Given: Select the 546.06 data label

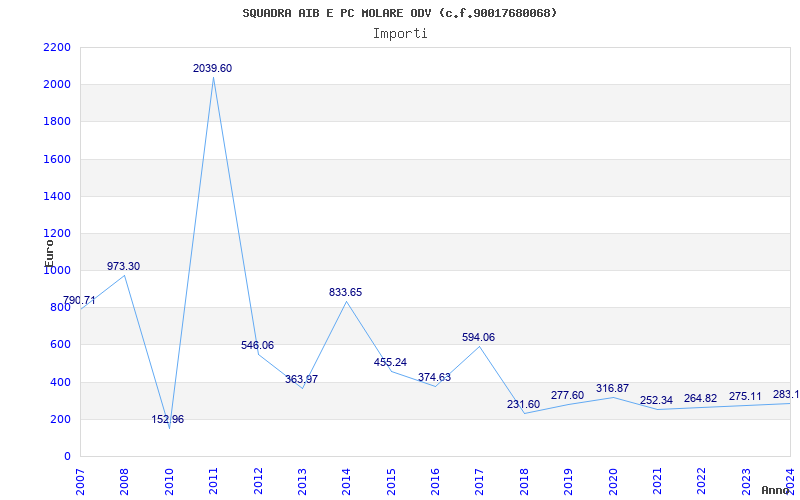Looking at the screenshot, I should 258,345.
